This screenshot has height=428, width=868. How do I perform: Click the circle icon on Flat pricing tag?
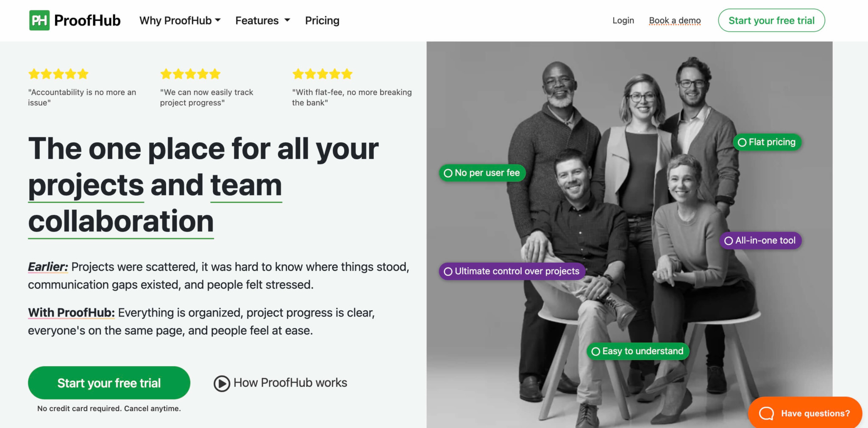742,142
